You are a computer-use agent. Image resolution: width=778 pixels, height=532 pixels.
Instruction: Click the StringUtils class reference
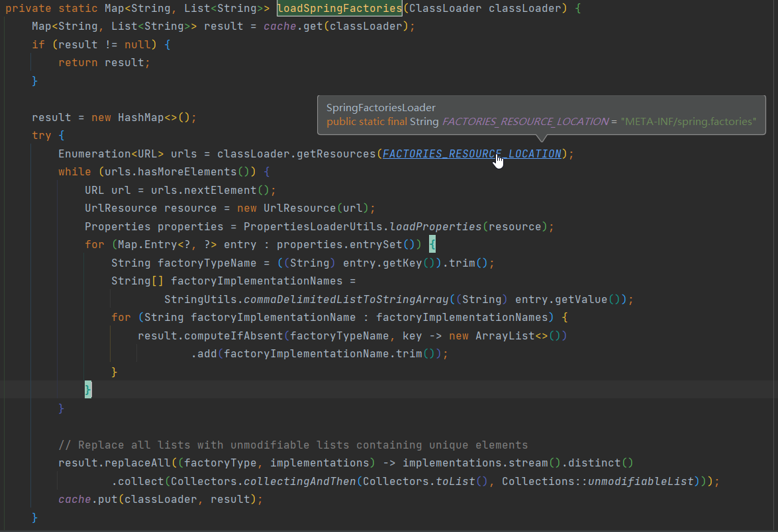tap(201, 300)
